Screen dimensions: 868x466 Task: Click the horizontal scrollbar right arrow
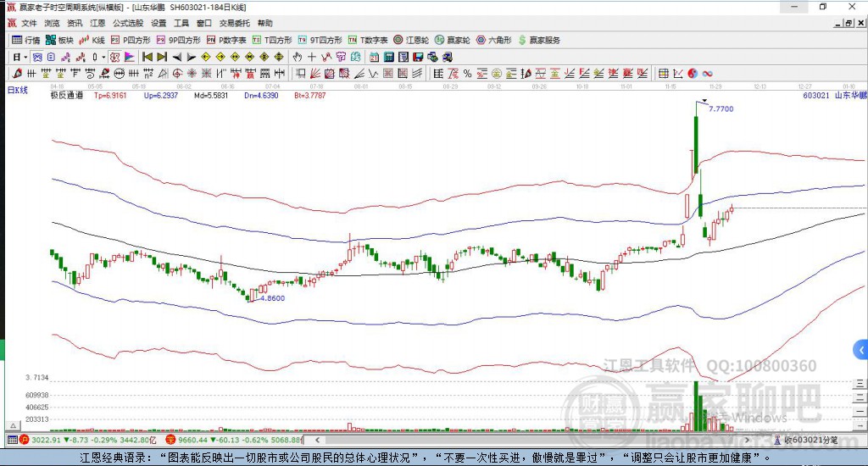747,440
